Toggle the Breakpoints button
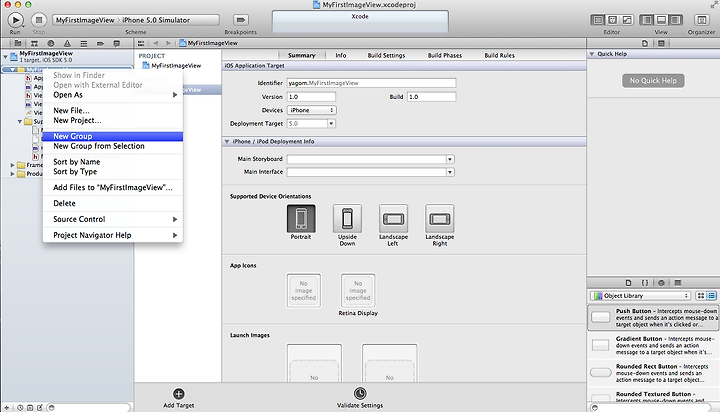 [x=241, y=20]
